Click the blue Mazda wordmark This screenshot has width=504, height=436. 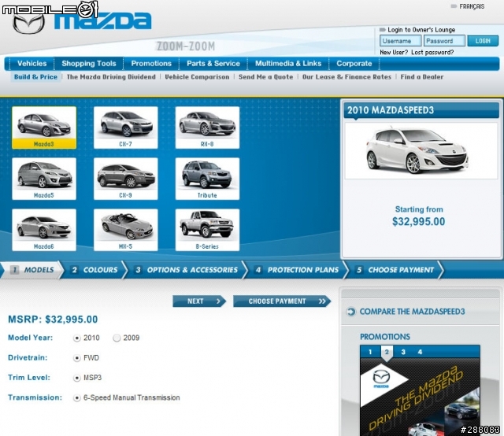pos(102,21)
